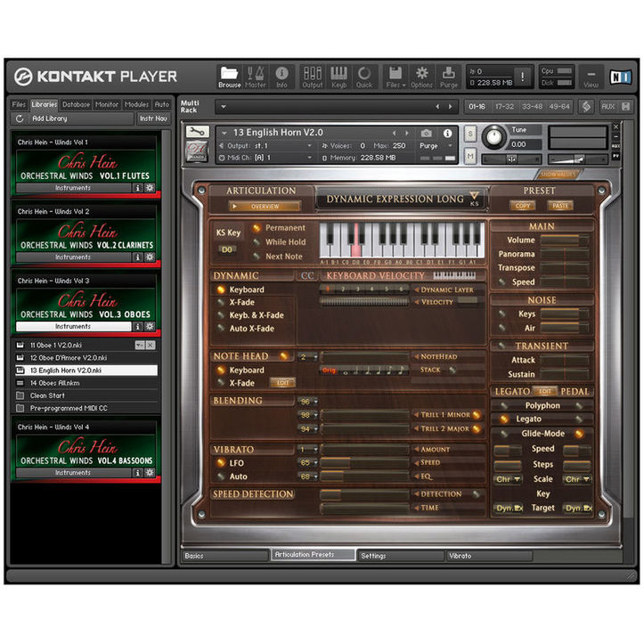Click the exclamation panic button
This screenshot has width=644, height=644.
(x=523, y=77)
